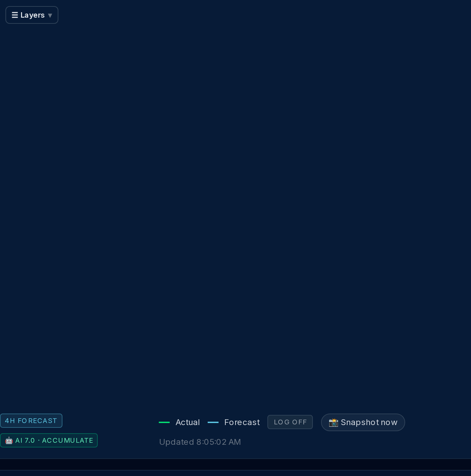The image size is (471, 476).
Task: Click the 4H text in forecast badge
Action: click(x=10, y=421)
